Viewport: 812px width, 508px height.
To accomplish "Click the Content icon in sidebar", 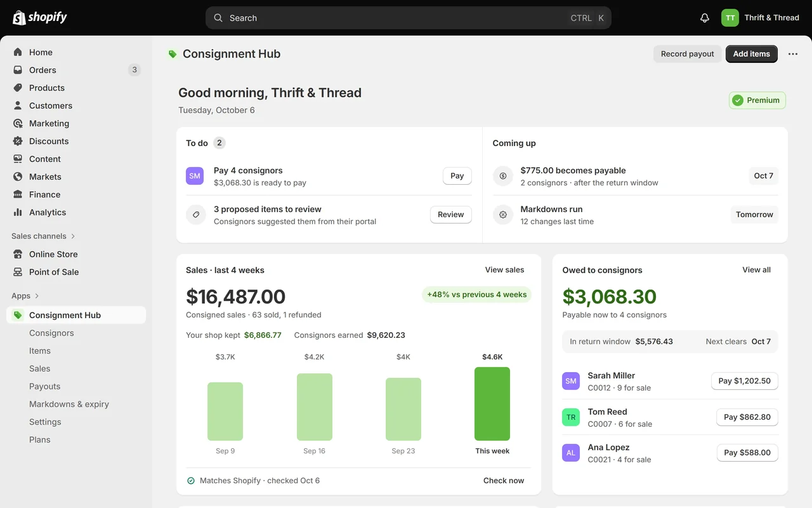I will click(18, 159).
